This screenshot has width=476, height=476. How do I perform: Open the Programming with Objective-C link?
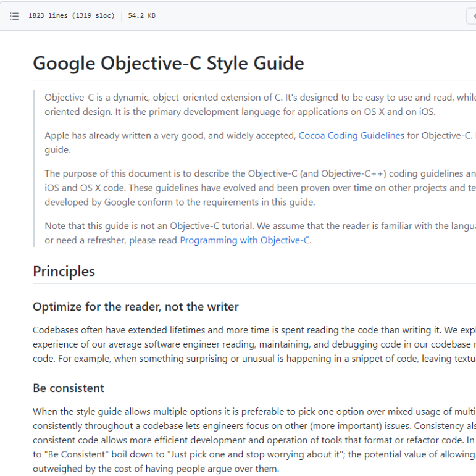(x=245, y=240)
